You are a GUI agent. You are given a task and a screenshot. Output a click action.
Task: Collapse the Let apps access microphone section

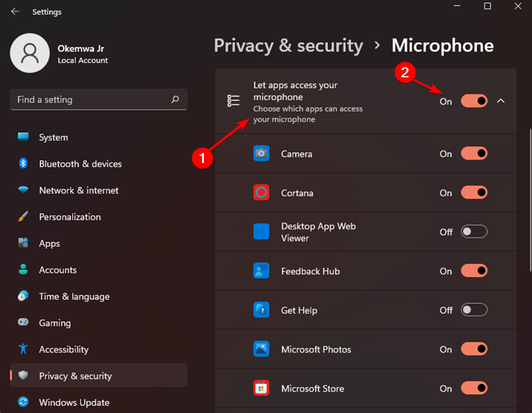pos(501,101)
